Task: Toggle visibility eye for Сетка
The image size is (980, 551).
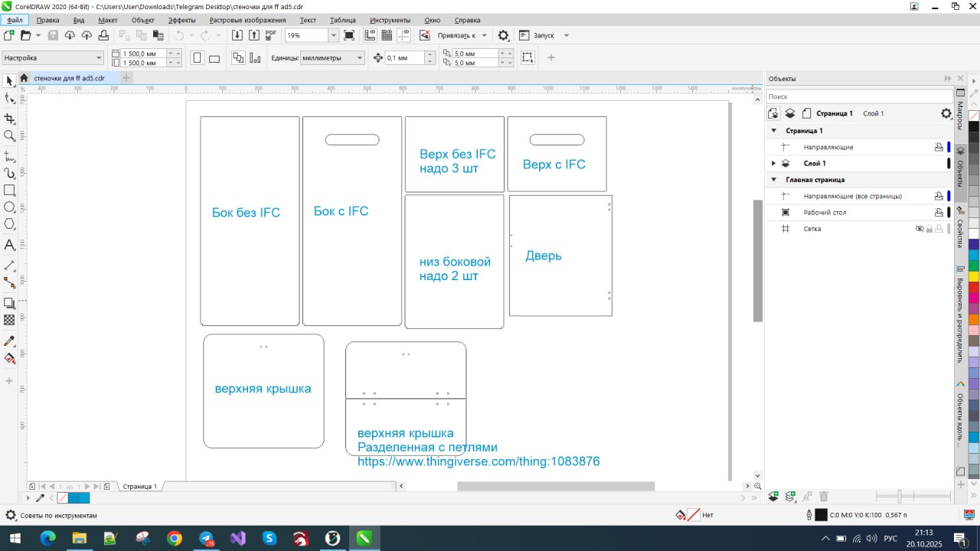Action: (x=920, y=229)
